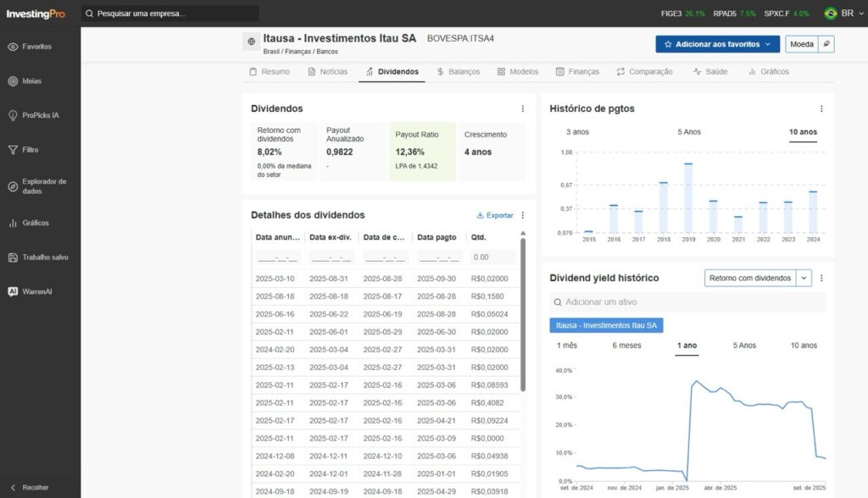Open Ideias icon in sidebar

[13, 81]
